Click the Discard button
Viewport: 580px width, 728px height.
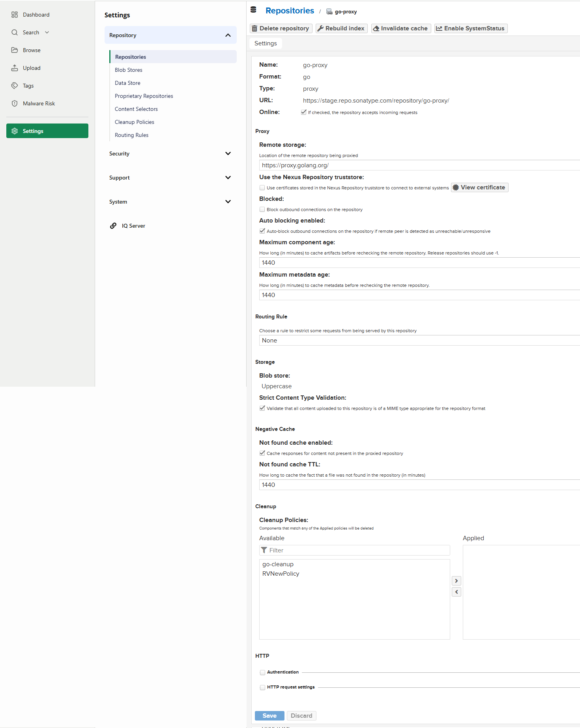coord(301,716)
